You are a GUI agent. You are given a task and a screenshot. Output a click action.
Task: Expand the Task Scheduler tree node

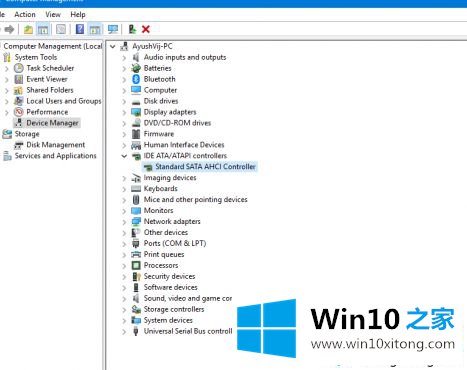(x=7, y=68)
